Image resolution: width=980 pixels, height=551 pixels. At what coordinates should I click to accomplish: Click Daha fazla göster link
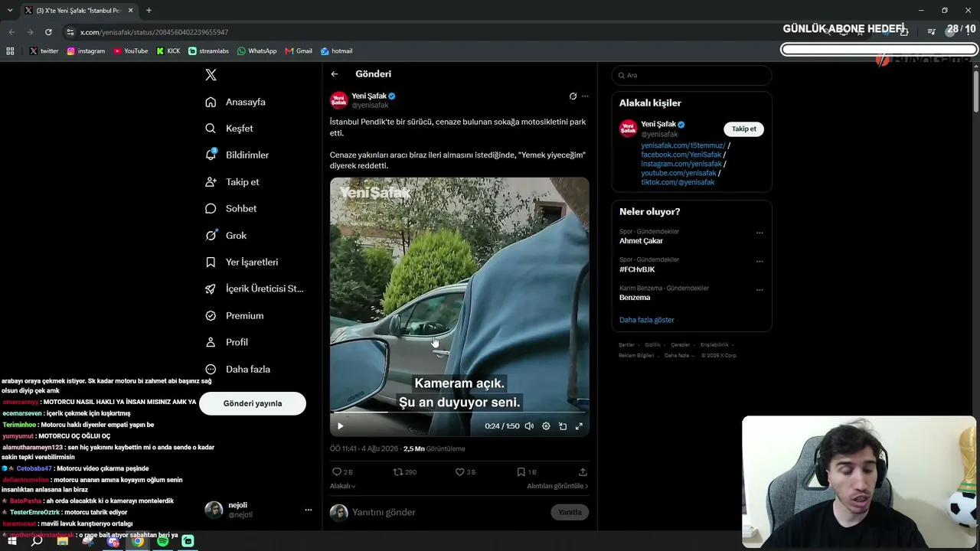click(647, 320)
